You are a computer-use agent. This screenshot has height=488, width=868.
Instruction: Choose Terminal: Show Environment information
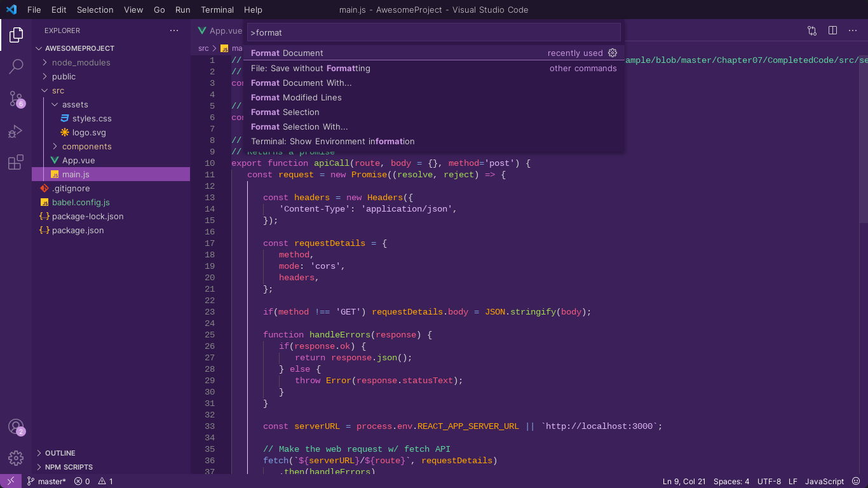click(433, 141)
